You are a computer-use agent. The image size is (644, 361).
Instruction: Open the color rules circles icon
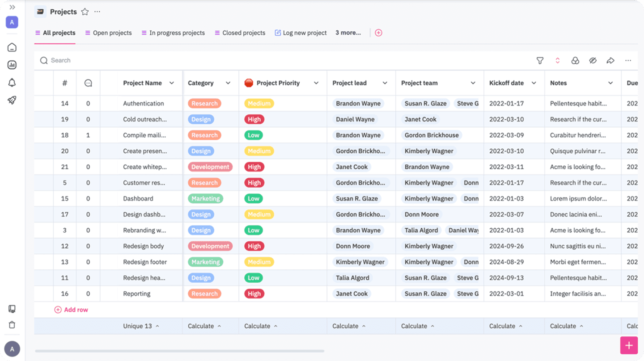pyautogui.click(x=575, y=60)
